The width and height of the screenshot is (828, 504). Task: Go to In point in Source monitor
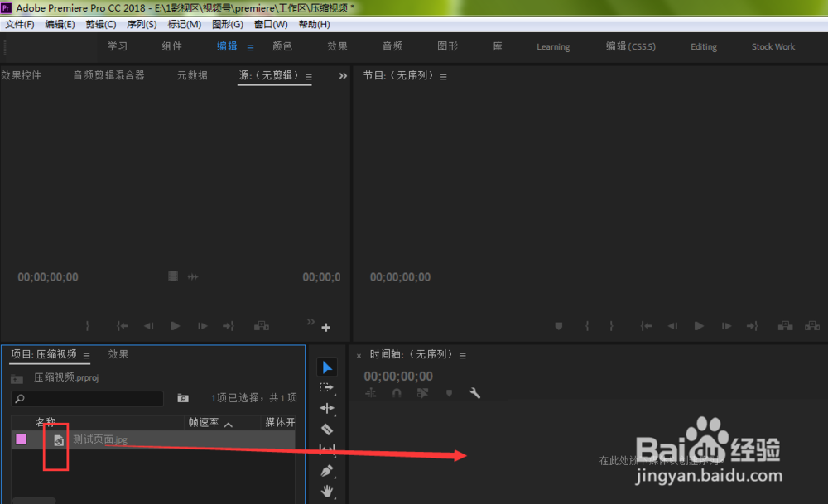tap(122, 326)
